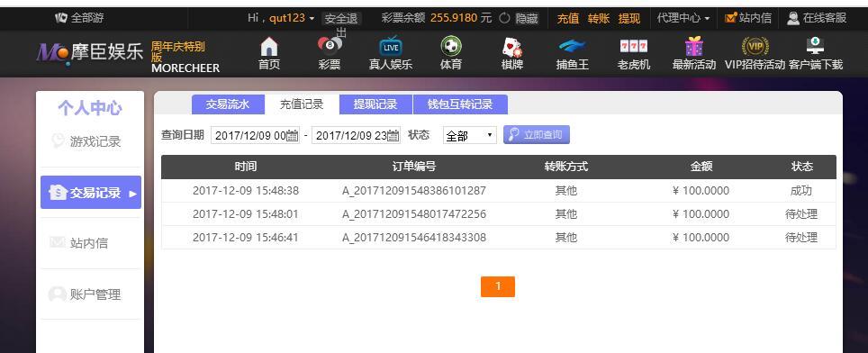Click the 个人中心 sidebar heading

click(x=90, y=108)
